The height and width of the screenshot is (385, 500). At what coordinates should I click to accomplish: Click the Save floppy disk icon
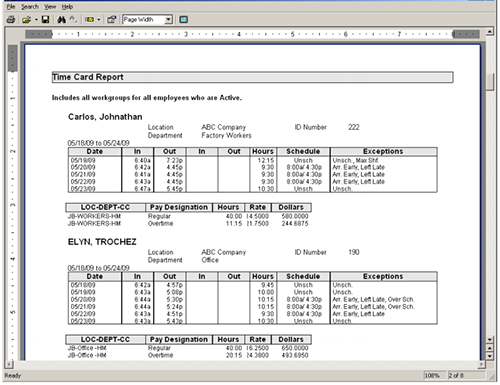click(45, 20)
